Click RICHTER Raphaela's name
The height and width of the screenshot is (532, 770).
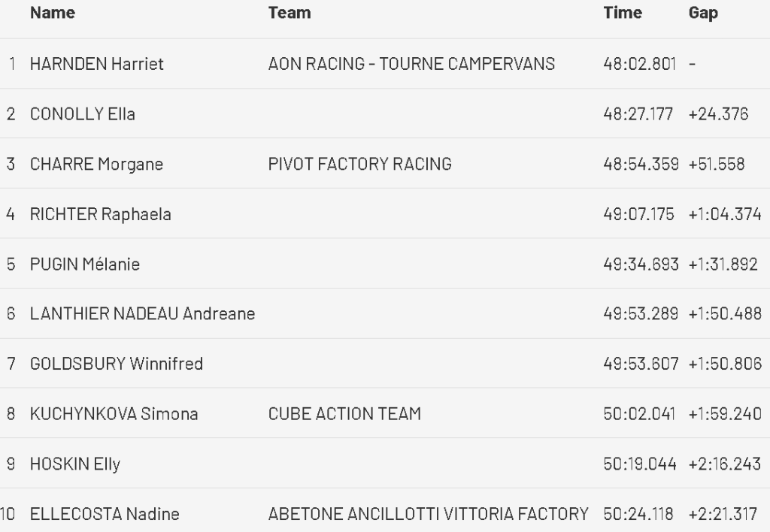(x=100, y=214)
